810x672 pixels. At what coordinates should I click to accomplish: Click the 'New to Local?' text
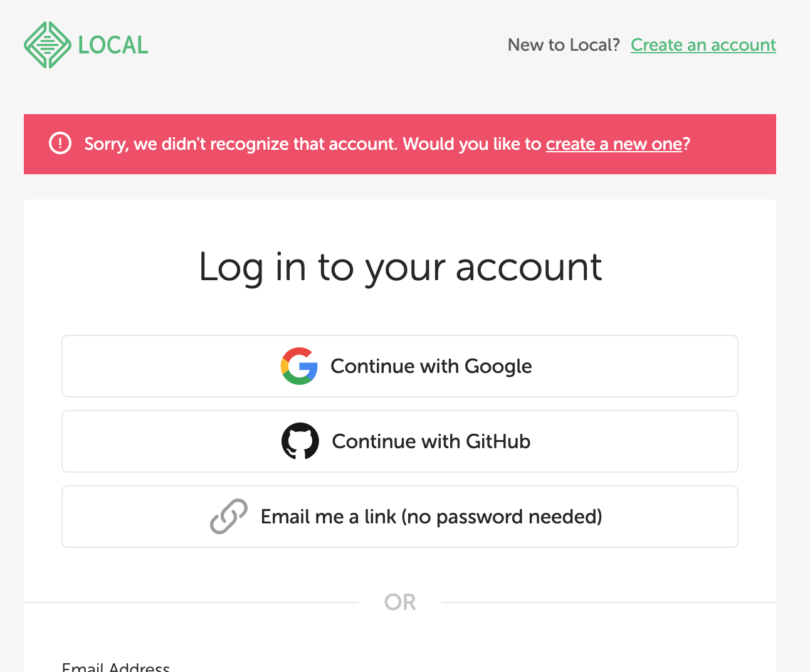point(563,45)
